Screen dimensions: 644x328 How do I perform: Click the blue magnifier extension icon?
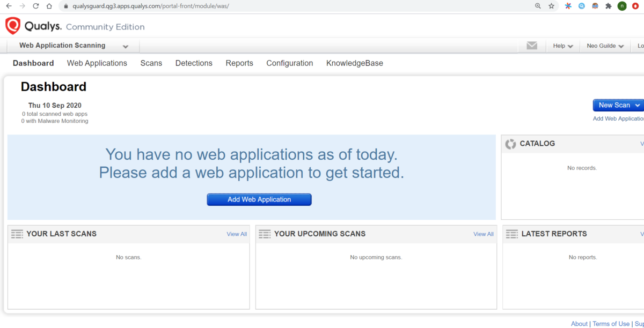(582, 6)
